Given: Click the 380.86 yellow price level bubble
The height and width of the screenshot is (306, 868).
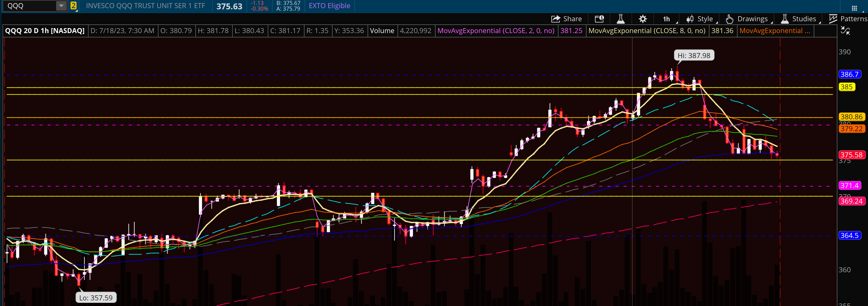Looking at the screenshot, I should pos(852,117).
